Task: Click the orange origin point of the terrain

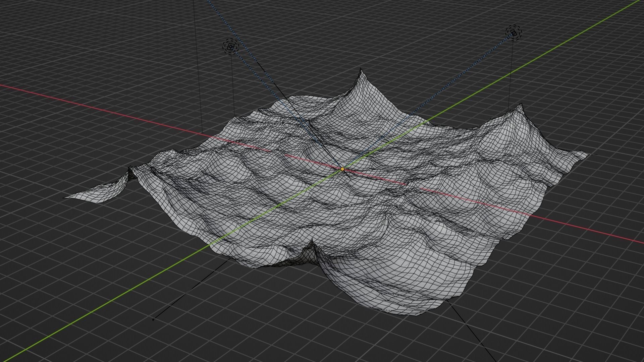Action: tap(342, 169)
